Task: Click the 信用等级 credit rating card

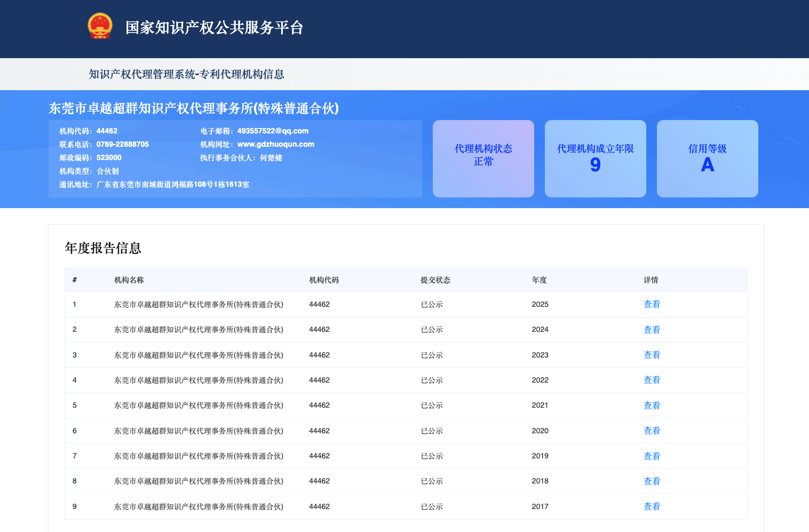Action: pos(708,158)
